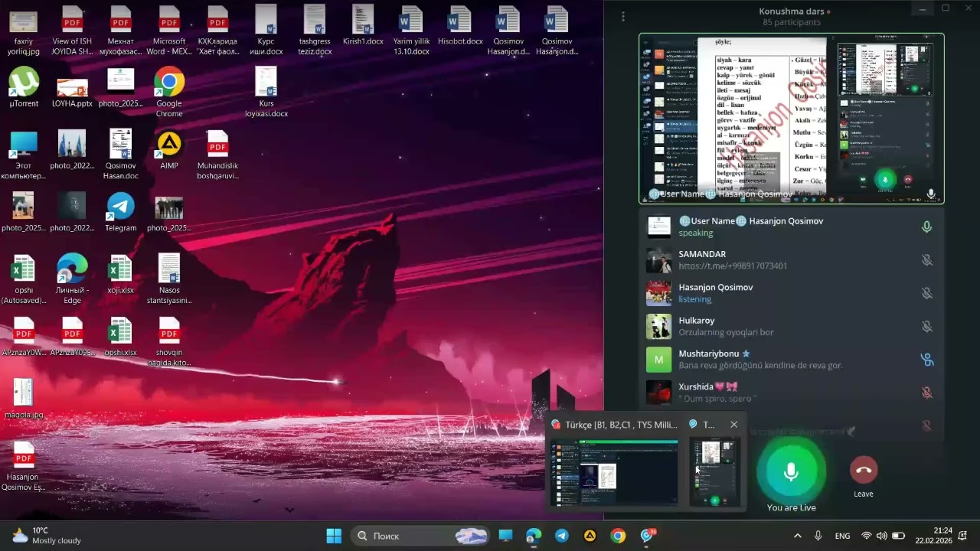Select the Курс иши.docx desktop file
Image resolution: width=980 pixels, height=551 pixels.
[x=266, y=31]
